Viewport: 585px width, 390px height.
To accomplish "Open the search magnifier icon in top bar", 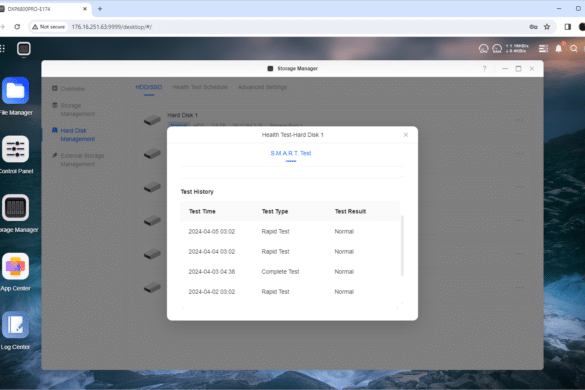I will (x=574, y=49).
